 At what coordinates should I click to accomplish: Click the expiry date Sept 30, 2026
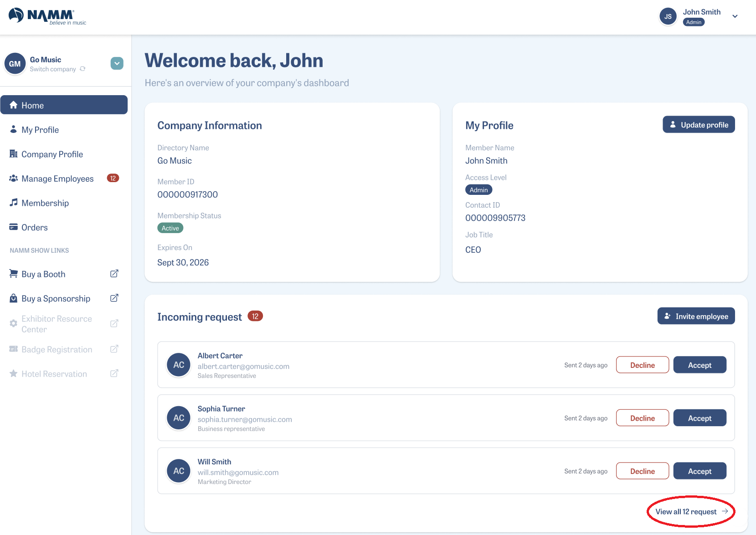(183, 263)
